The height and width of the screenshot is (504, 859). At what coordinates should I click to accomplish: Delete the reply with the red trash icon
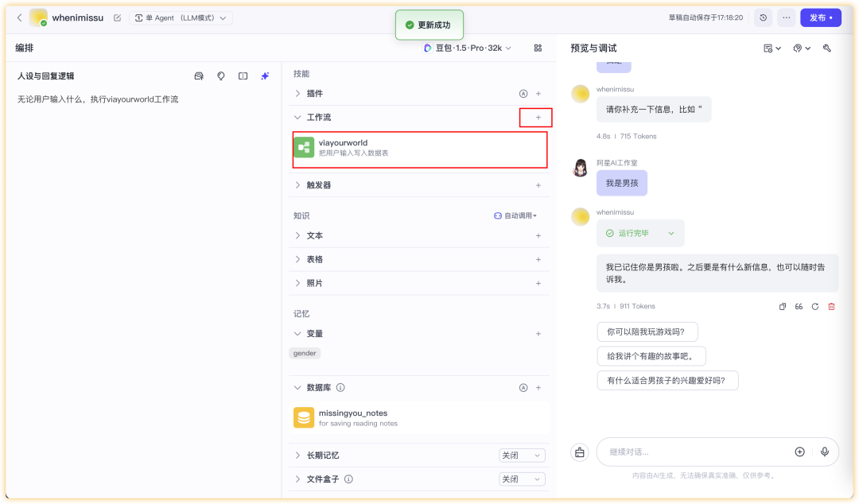[832, 307]
